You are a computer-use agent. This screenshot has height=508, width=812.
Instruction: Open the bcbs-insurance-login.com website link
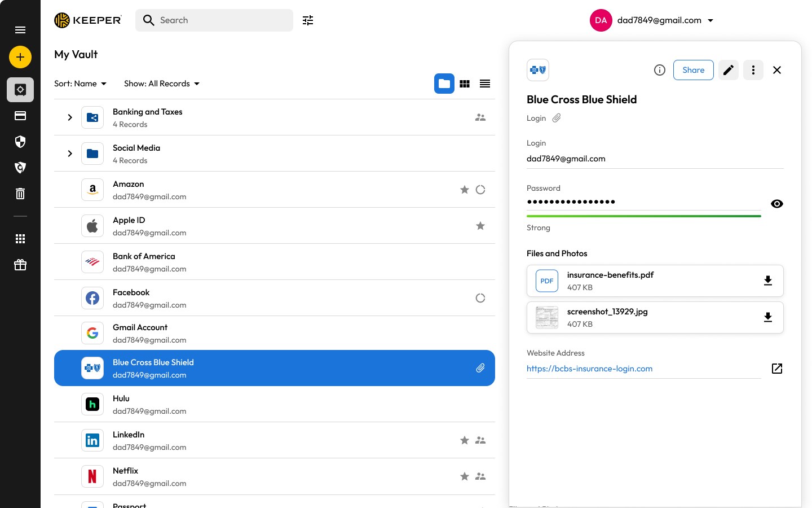(589, 369)
